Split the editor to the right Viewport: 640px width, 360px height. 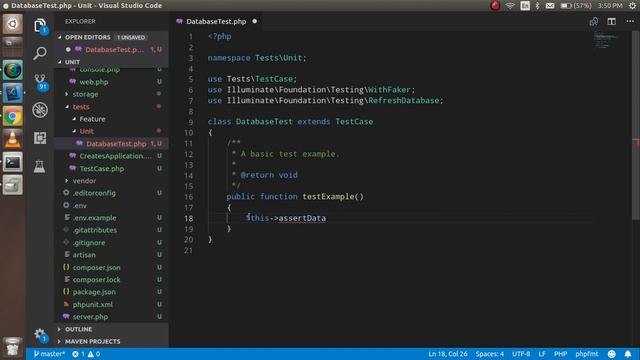611,21
